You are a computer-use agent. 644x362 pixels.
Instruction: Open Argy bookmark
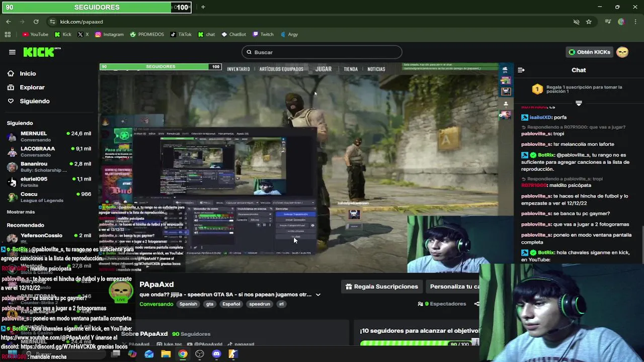pyautogui.click(x=289, y=34)
